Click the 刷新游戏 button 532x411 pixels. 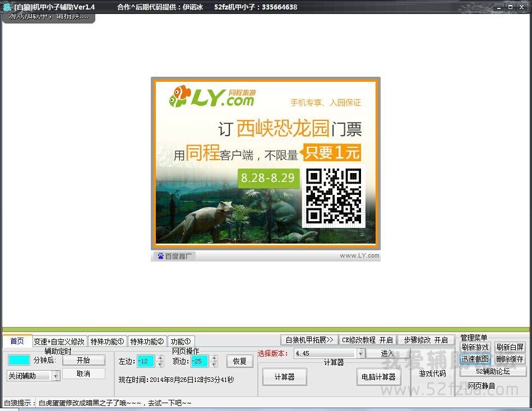475,347
